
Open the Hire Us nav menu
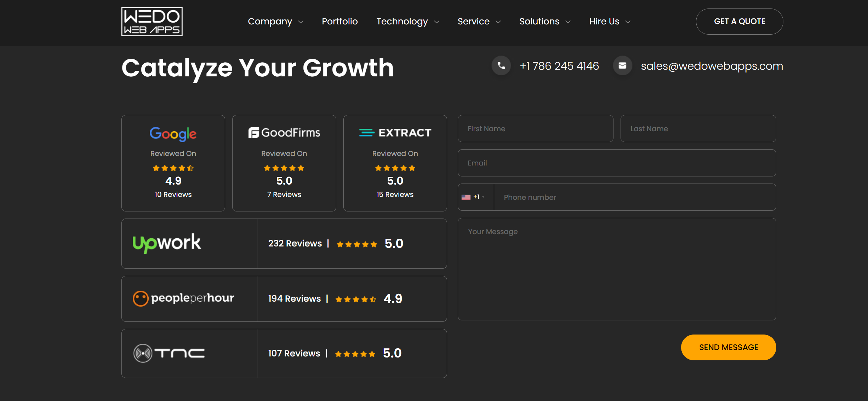[604, 21]
